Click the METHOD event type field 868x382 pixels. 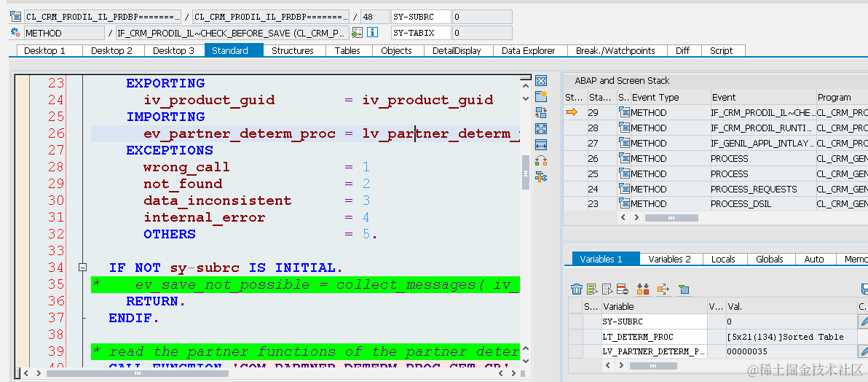64,33
